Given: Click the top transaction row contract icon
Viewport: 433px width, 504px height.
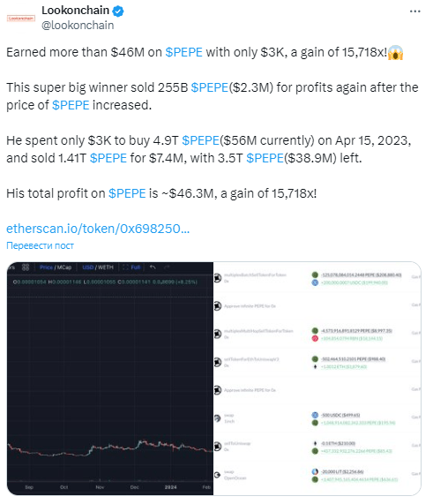Looking at the screenshot, I should [x=218, y=278].
